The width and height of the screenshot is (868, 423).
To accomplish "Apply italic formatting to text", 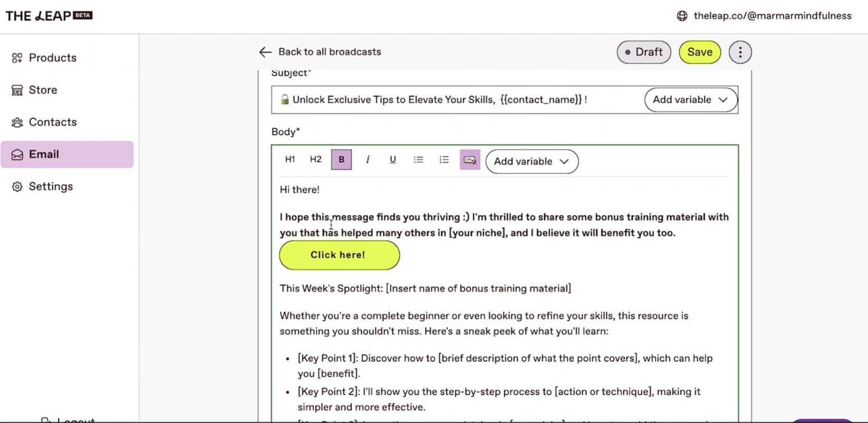I will [x=367, y=159].
